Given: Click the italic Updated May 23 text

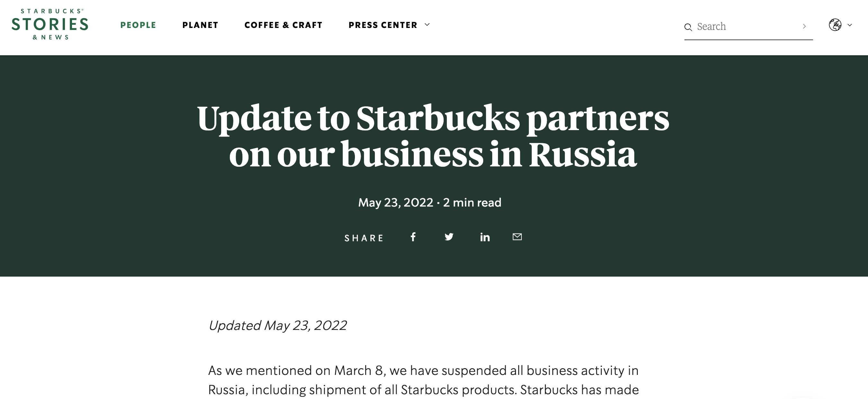Looking at the screenshot, I should click(x=278, y=325).
